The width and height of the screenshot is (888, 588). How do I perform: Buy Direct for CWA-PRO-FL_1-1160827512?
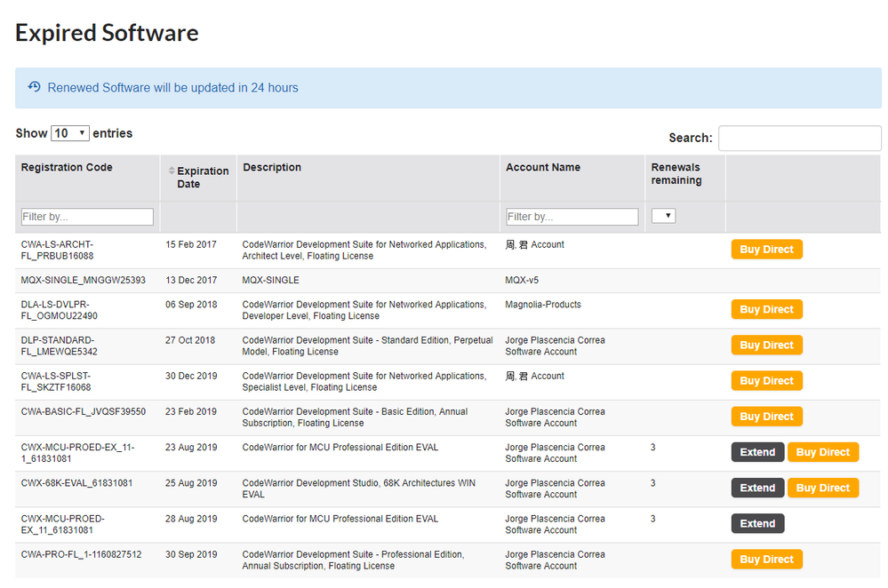[766, 560]
